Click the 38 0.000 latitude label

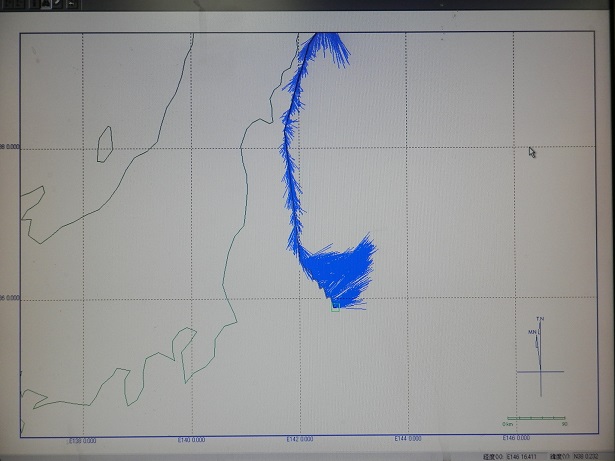pos(9,147)
